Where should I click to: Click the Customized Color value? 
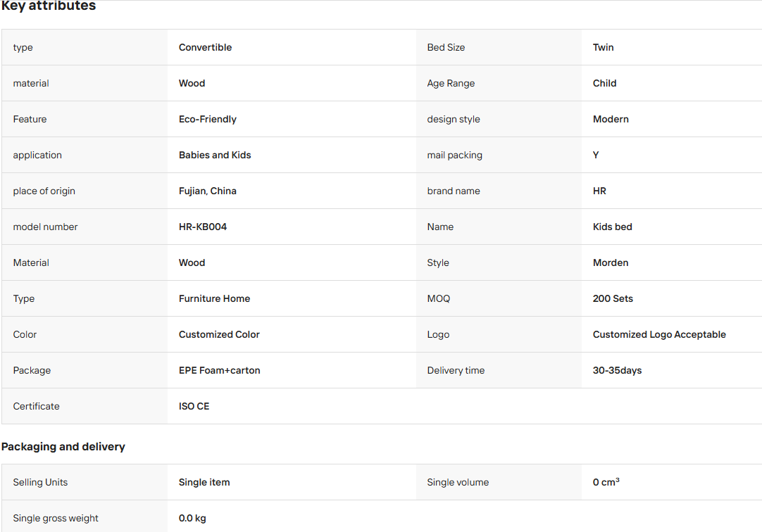pos(219,334)
